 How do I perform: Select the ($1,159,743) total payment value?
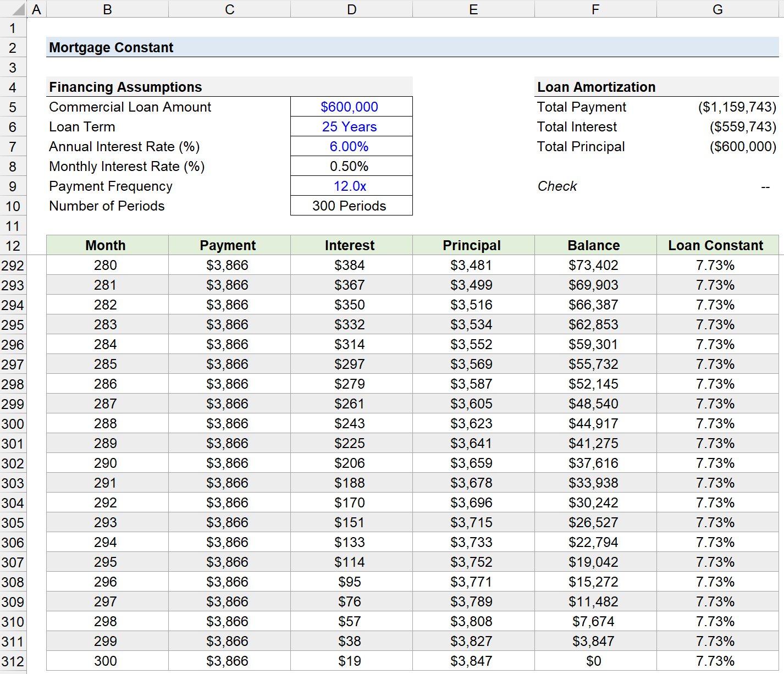(x=718, y=107)
